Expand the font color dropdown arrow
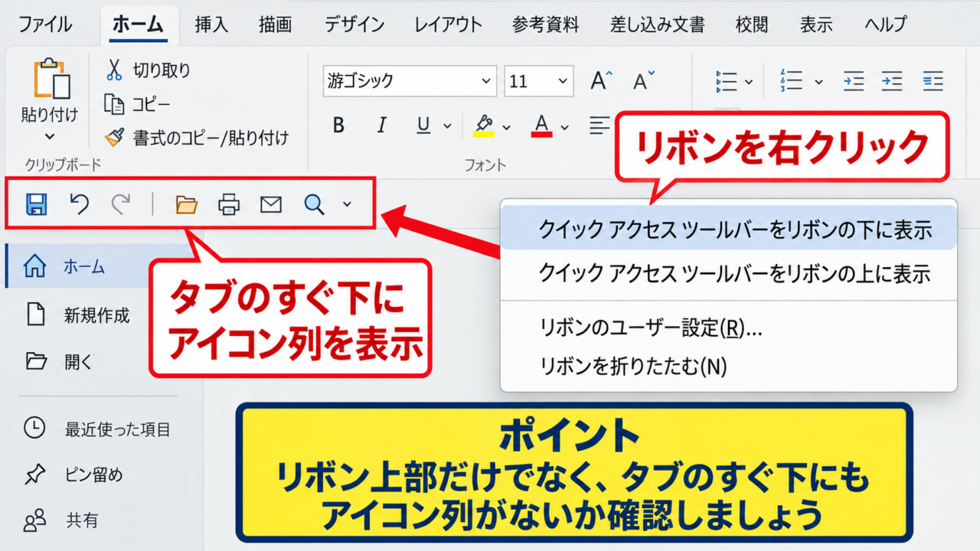The image size is (980, 551). [565, 126]
